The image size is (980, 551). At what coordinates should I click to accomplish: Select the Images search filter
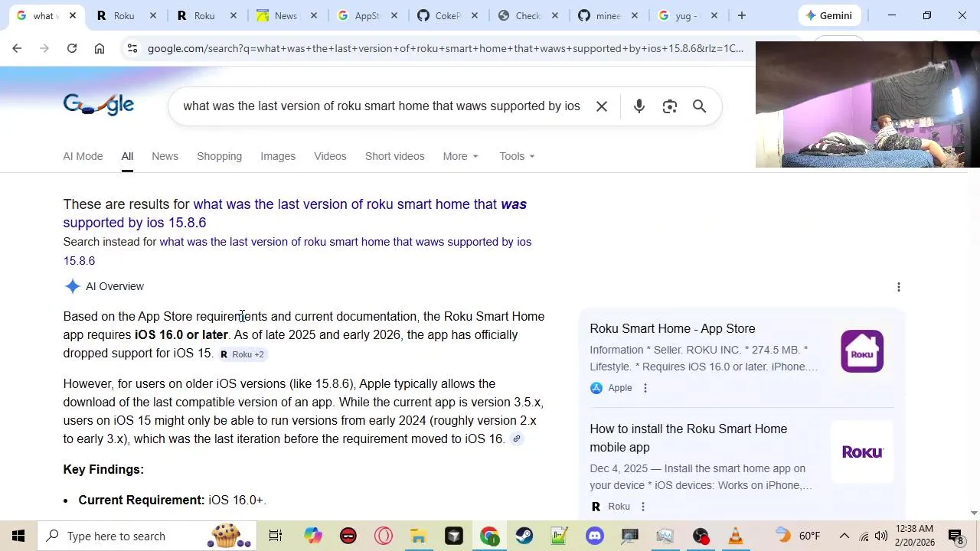click(x=278, y=156)
